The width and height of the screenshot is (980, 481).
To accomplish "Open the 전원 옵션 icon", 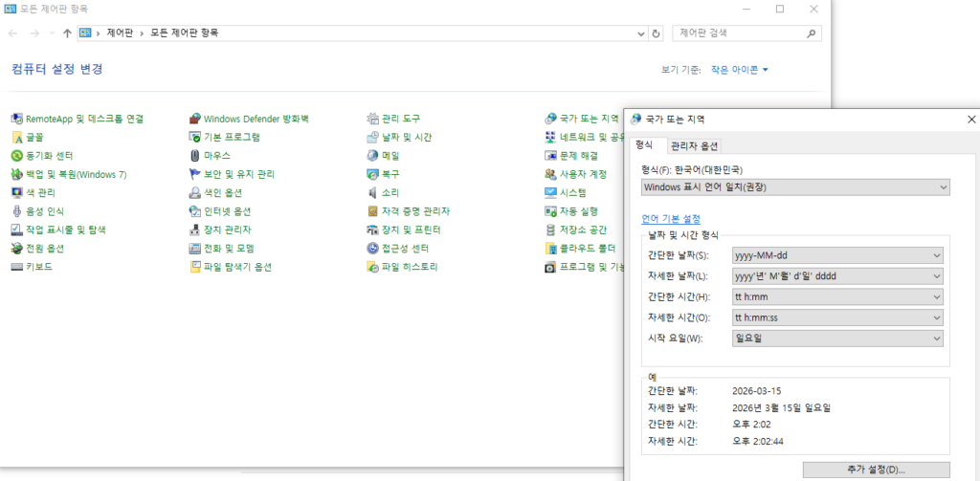I will (x=16, y=249).
